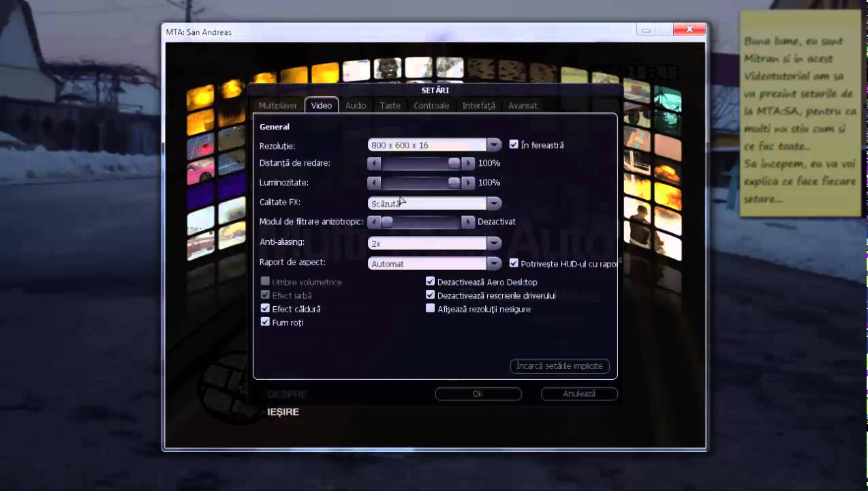This screenshot has height=491, width=868.
Task: Decrease Distanță de redare with left arrow
Action: point(374,164)
